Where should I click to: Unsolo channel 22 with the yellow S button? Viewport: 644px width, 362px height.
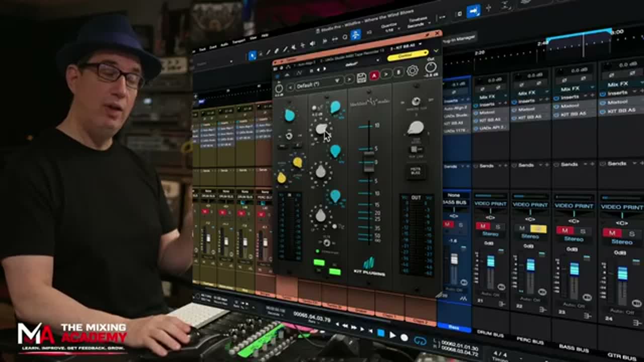[538, 229]
